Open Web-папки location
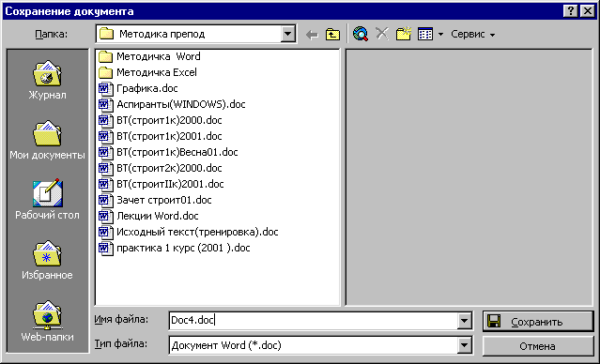 point(47,321)
